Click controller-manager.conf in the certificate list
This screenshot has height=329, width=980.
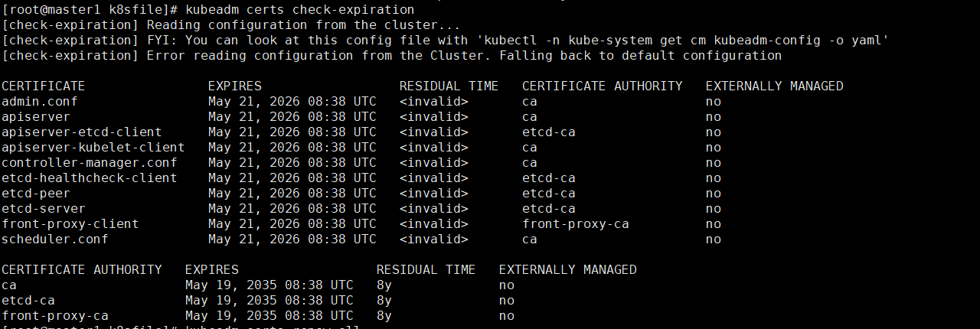click(90, 162)
